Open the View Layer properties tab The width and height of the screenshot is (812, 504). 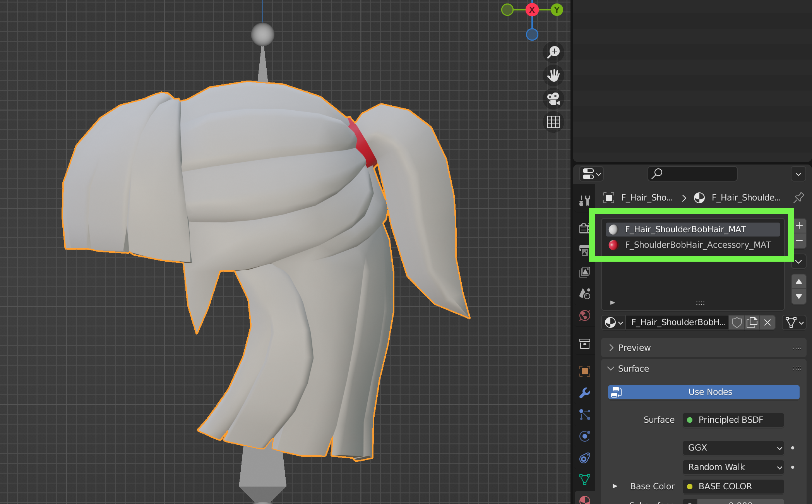click(x=584, y=272)
